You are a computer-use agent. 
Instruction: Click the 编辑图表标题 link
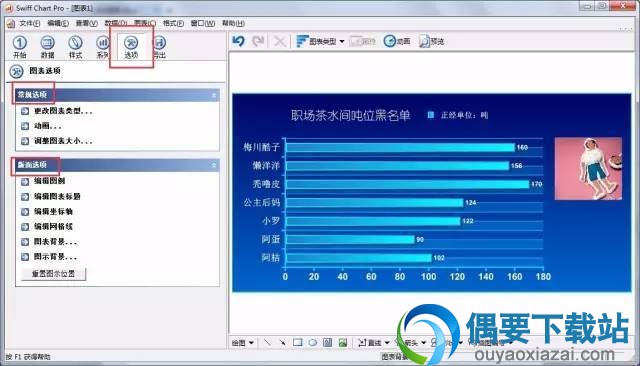pyautogui.click(x=57, y=196)
